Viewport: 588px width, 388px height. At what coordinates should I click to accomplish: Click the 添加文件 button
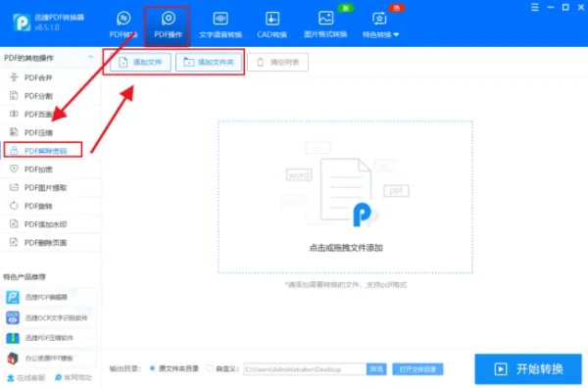click(x=140, y=62)
